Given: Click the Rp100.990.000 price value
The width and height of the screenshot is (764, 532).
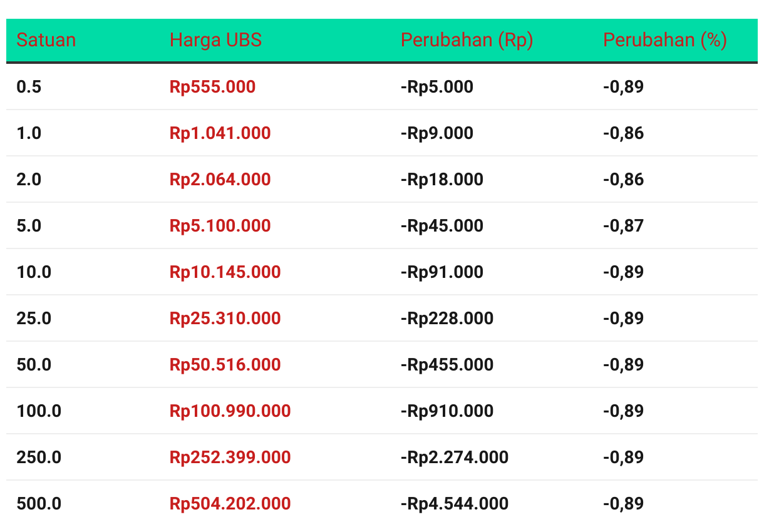Looking at the screenshot, I should 230,411.
